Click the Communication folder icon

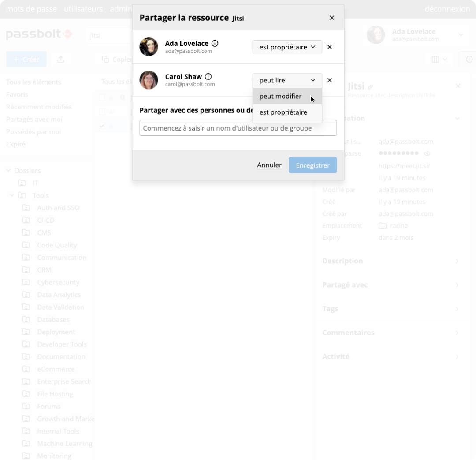coord(26,258)
